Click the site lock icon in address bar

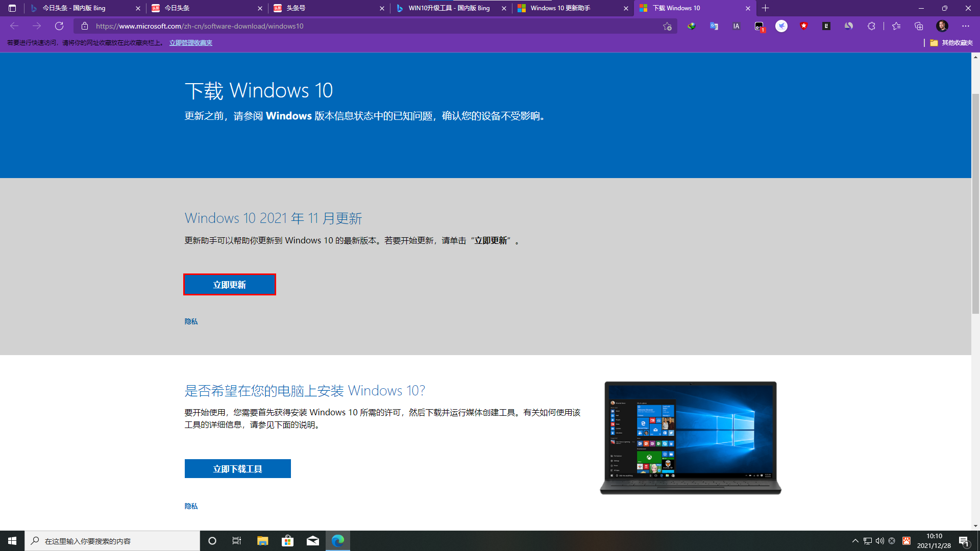point(85,26)
